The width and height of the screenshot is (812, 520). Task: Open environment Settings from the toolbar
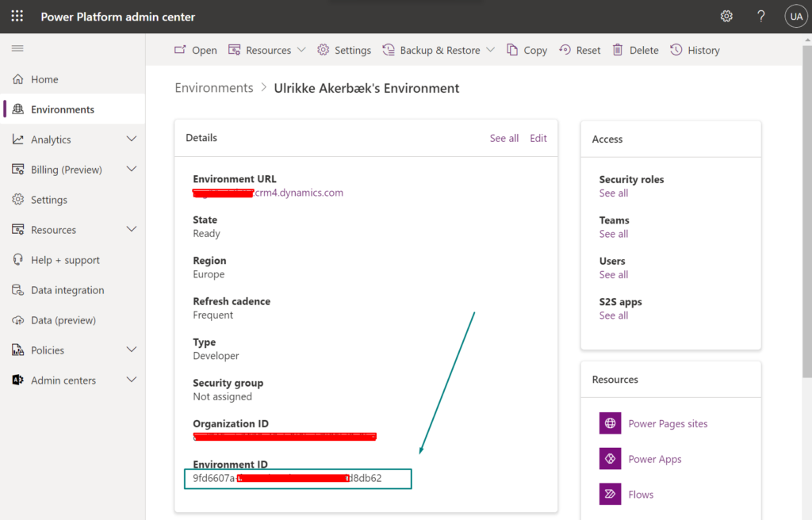pos(344,50)
